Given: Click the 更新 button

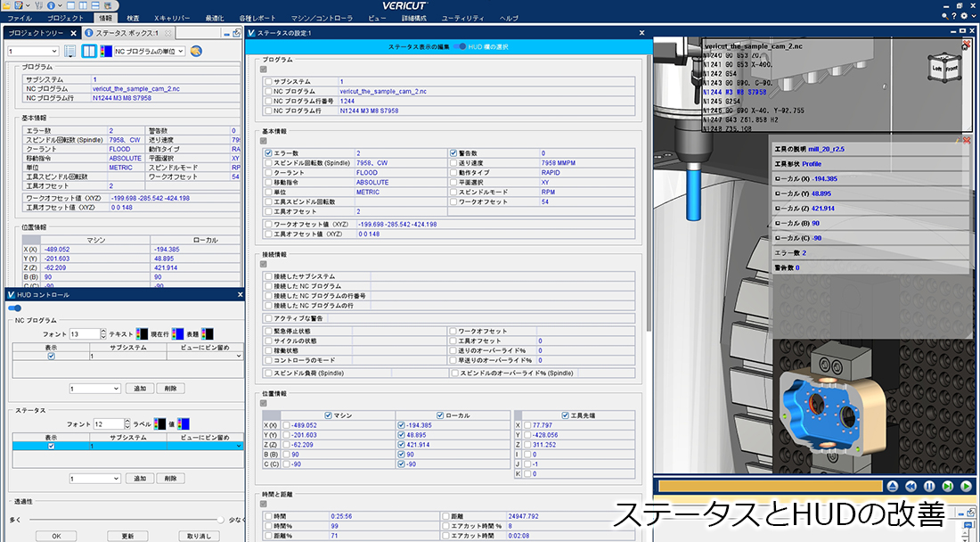Looking at the screenshot, I should click(x=127, y=536).
